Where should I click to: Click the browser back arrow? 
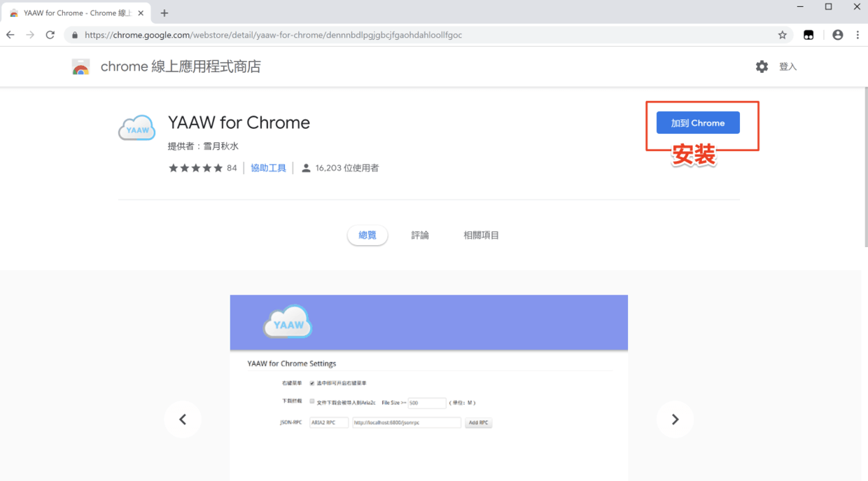coord(10,35)
